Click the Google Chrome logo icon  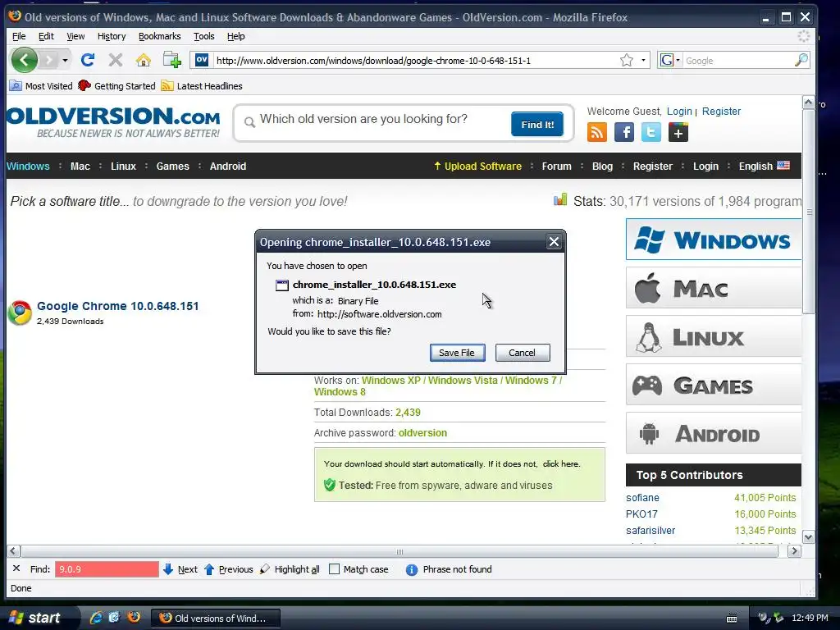(20, 313)
